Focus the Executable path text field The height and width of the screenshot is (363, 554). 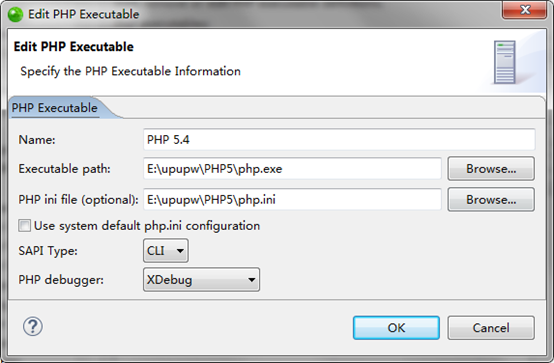[293, 169]
